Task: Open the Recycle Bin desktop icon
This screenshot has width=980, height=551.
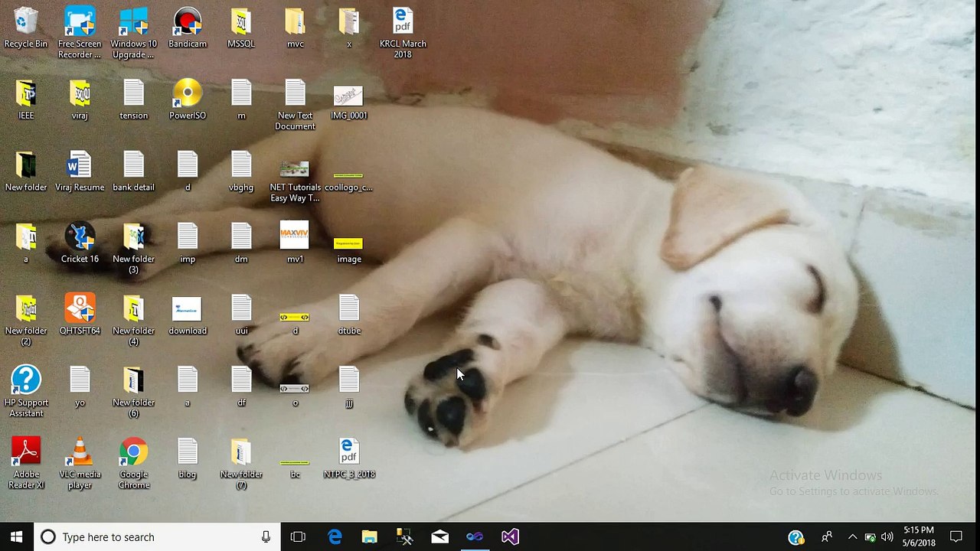Action: pyautogui.click(x=25, y=28)
